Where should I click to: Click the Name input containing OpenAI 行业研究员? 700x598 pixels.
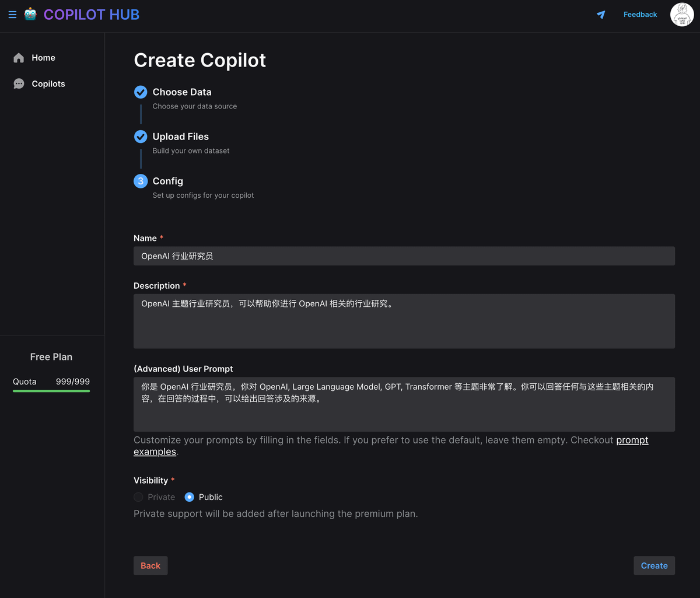click(404, 256)
